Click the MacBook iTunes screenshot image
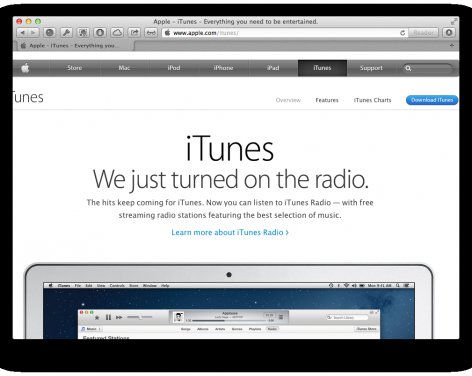Screen dimensions: 472x376 coord(229,301)
